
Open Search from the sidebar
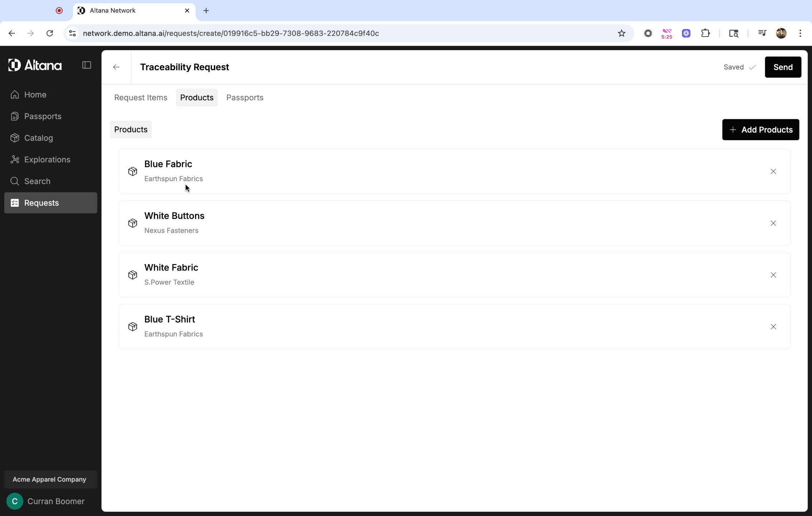[37, 181]
